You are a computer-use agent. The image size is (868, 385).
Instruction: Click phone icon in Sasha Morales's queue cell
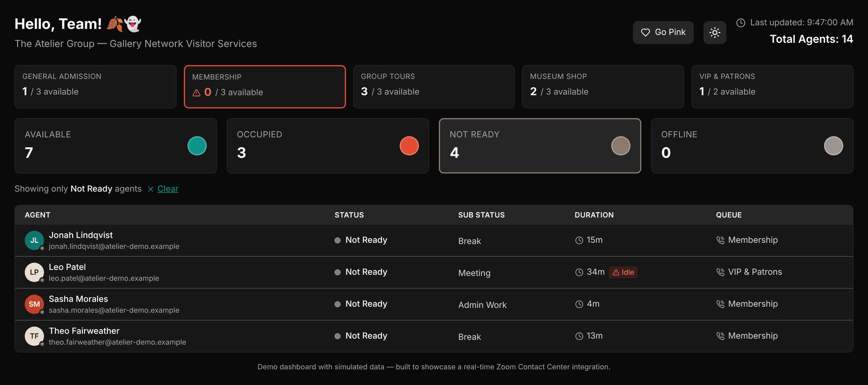click(720, 304)
